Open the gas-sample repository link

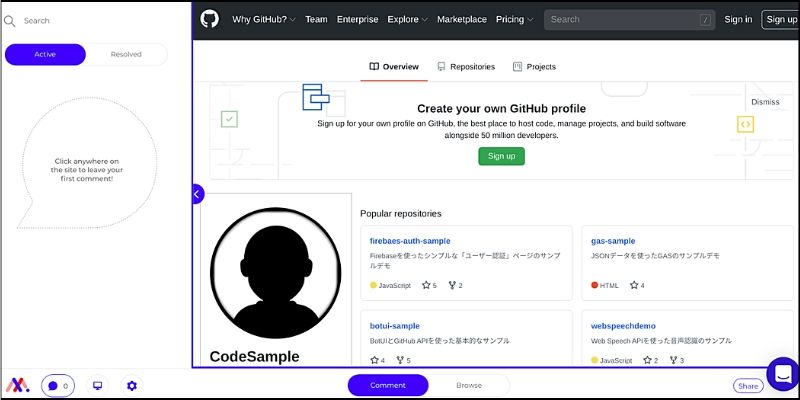click(613, 241)
